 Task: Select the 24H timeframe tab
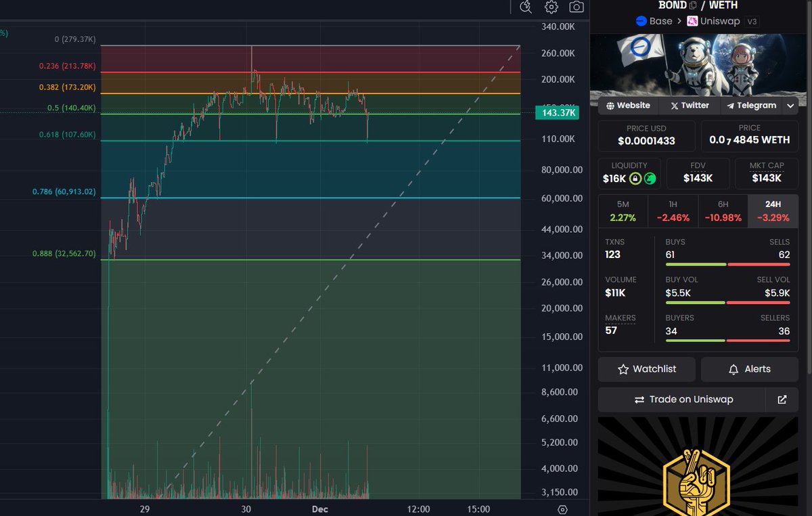[773, 211]
